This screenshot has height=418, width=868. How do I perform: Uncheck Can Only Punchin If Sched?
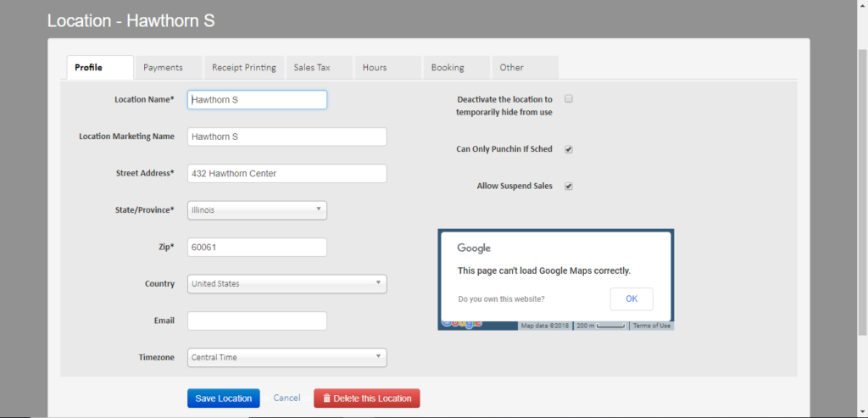pyautogui.click(x=569, y=149)
